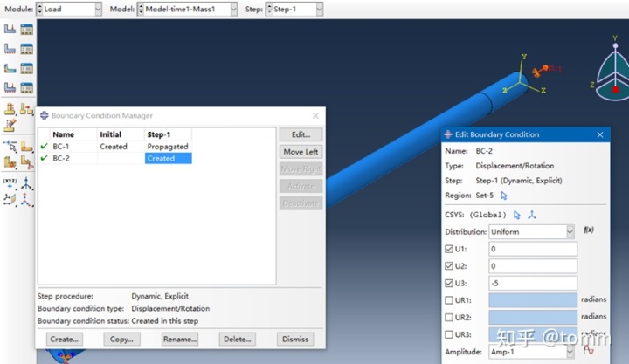Select the Create Load Case tool
The width and height of the screenshot is (629, 364).
(10, 87)
